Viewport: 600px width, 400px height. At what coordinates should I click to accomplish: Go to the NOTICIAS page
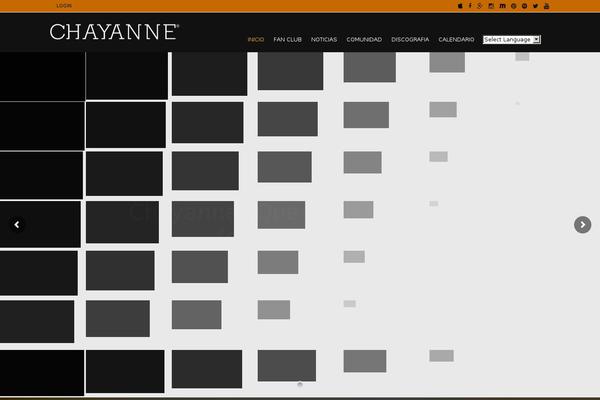pyautogui.click(x=324, y=39)
